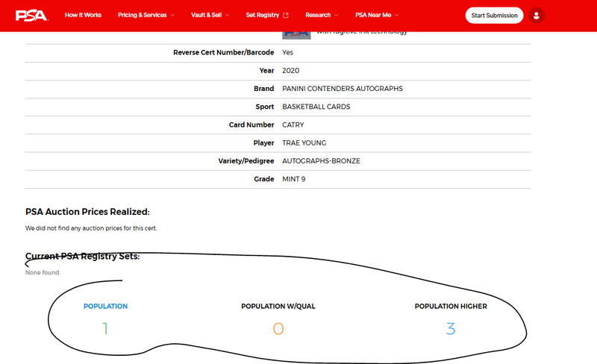Select card number CATRY

point(293,125)
